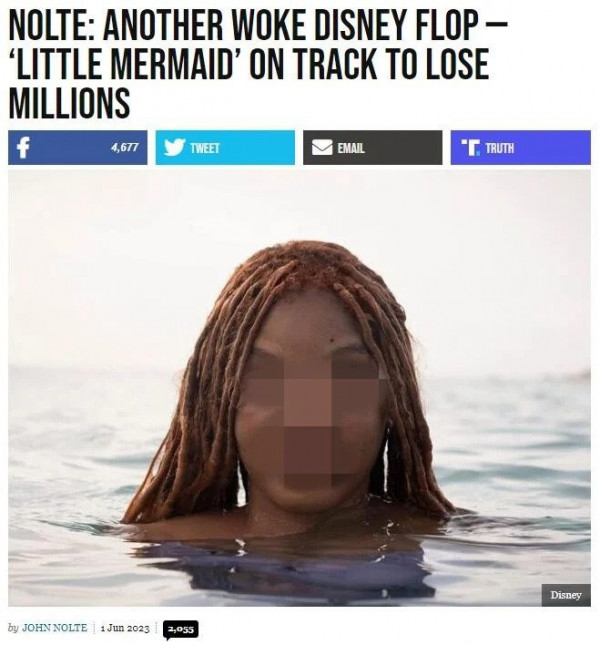
Task: Click the word MILLIONS in the headline
Action: [x=69, y=102]
